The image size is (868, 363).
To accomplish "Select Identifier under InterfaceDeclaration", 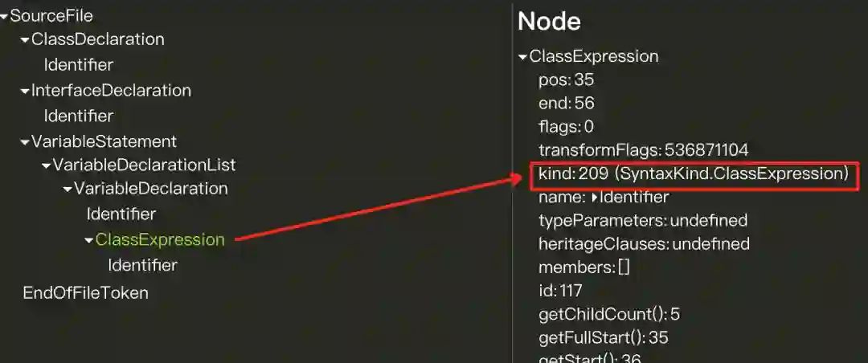I will tap(79, 116).
